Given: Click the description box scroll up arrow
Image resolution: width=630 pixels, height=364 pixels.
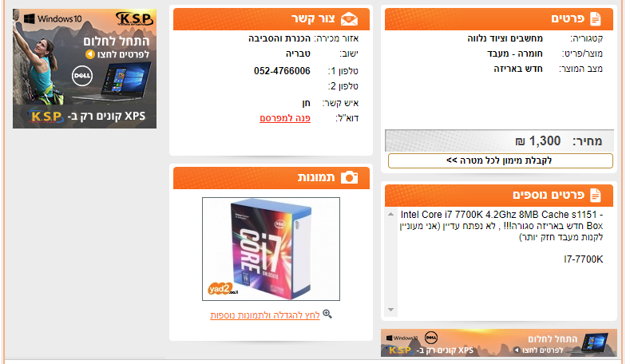Looking at the screenshot, I should coord(390,215).
